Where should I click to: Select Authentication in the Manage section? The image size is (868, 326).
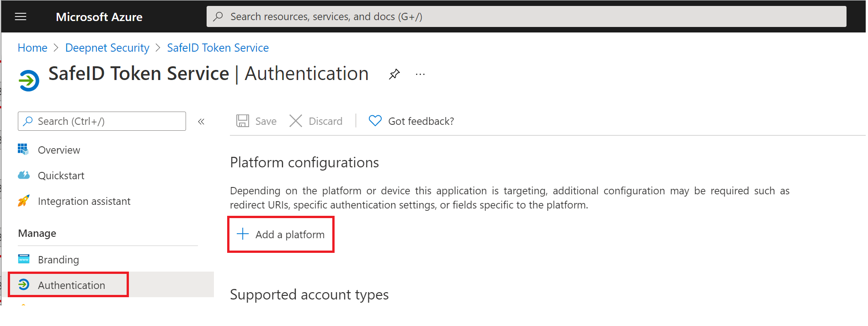click(x=71, y=285)
